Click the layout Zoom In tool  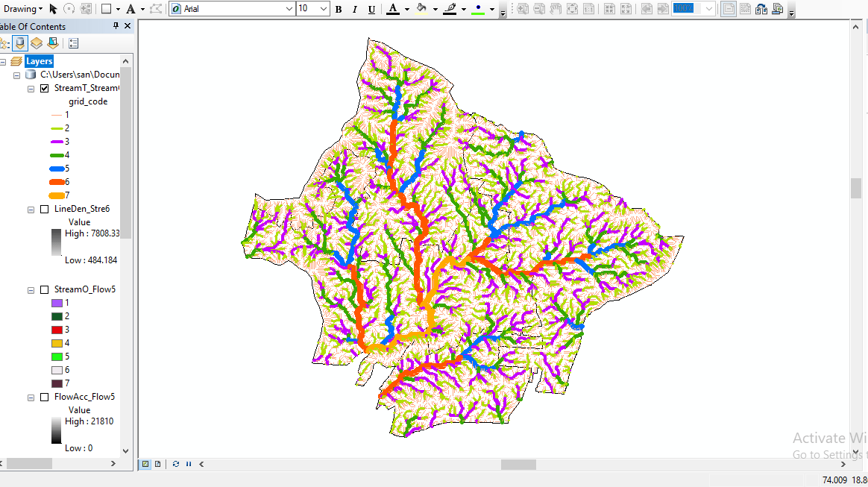pos(523,9)
